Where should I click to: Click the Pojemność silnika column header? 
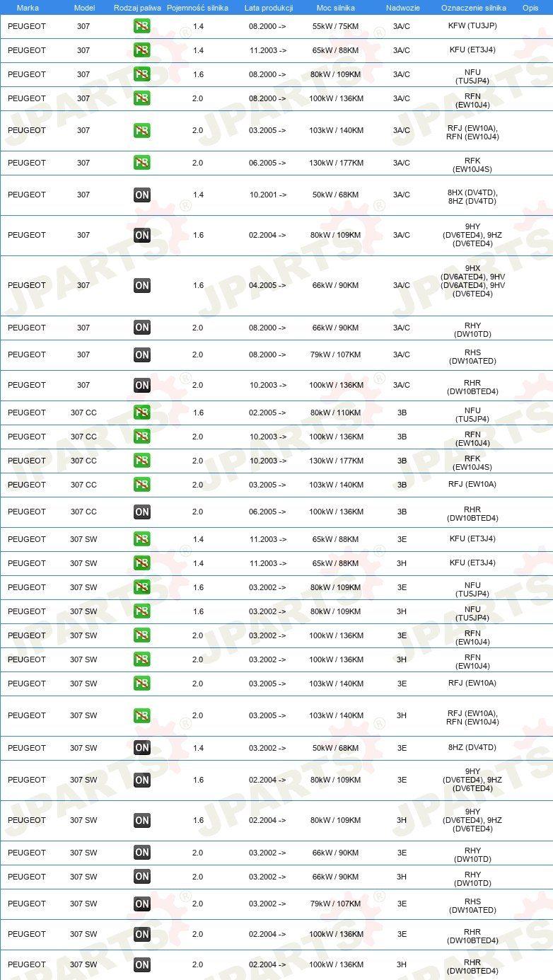tap(198, 8)
